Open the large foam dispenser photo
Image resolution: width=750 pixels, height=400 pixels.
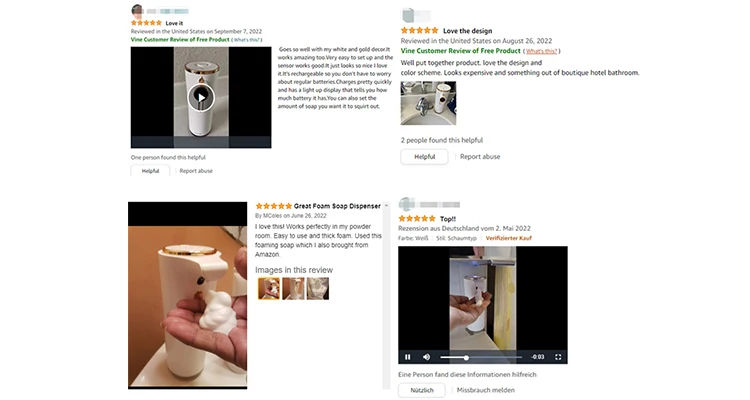tap(188, 295)
